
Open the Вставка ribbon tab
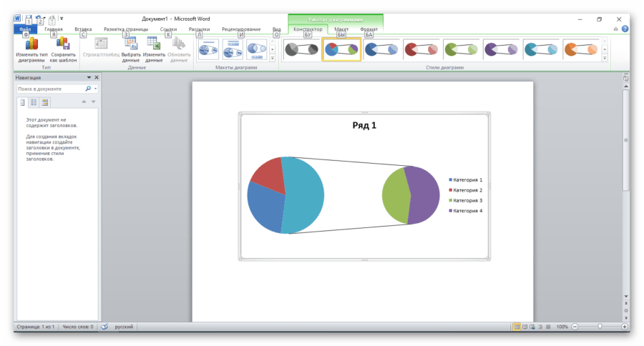coord(83,29)
